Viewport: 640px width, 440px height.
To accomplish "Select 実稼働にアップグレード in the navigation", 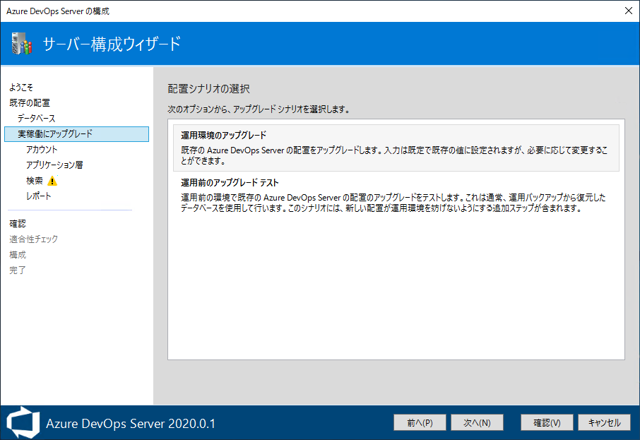I will [76, 134].
